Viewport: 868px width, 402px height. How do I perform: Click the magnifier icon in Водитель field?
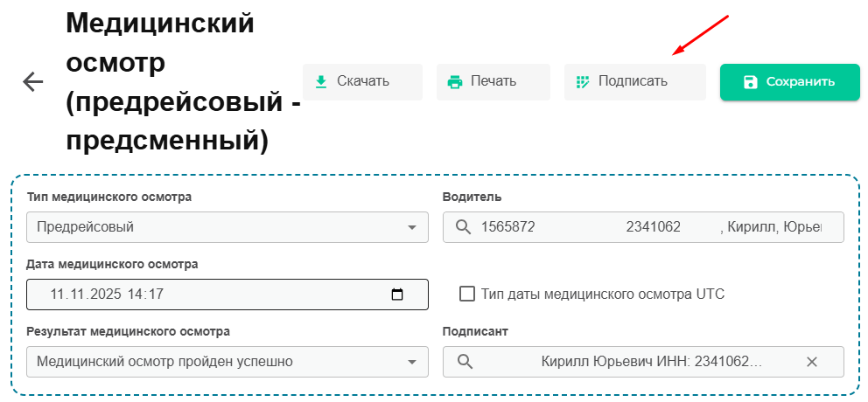[x=464, y=227]
